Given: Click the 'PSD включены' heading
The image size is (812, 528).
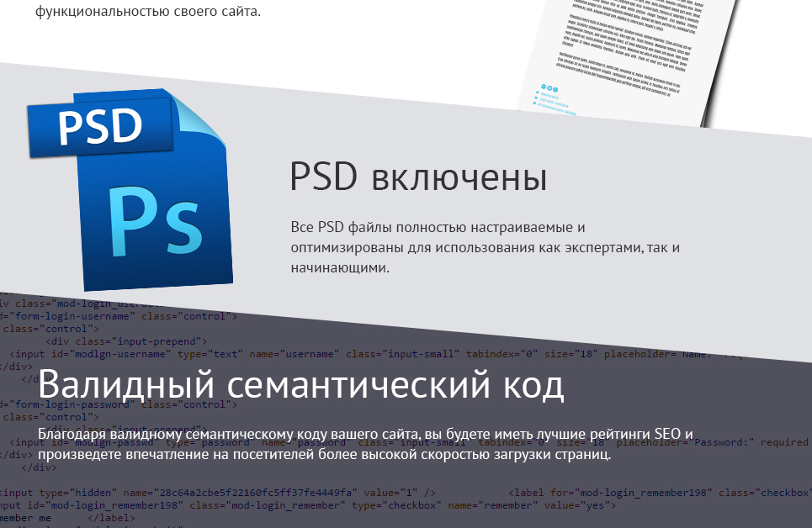Looking at the screenshot, I should (418, 177).
